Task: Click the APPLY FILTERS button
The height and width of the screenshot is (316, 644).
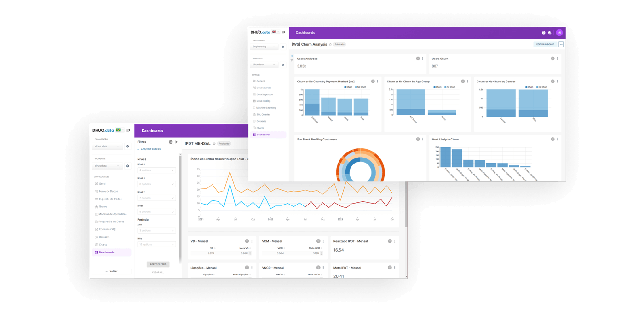Action: (158, 264)
